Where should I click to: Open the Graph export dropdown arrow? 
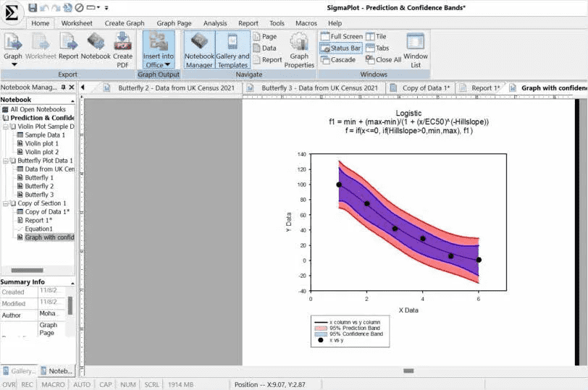(13, 64)
